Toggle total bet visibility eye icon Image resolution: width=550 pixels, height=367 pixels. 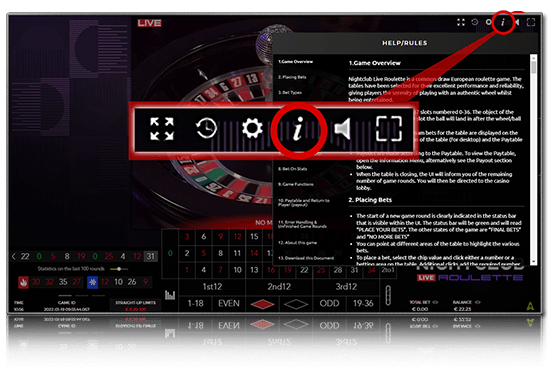pos(435,302)
